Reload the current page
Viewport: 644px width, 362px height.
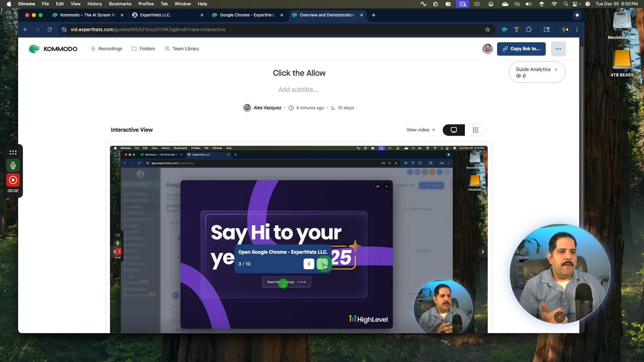point(50,29)
